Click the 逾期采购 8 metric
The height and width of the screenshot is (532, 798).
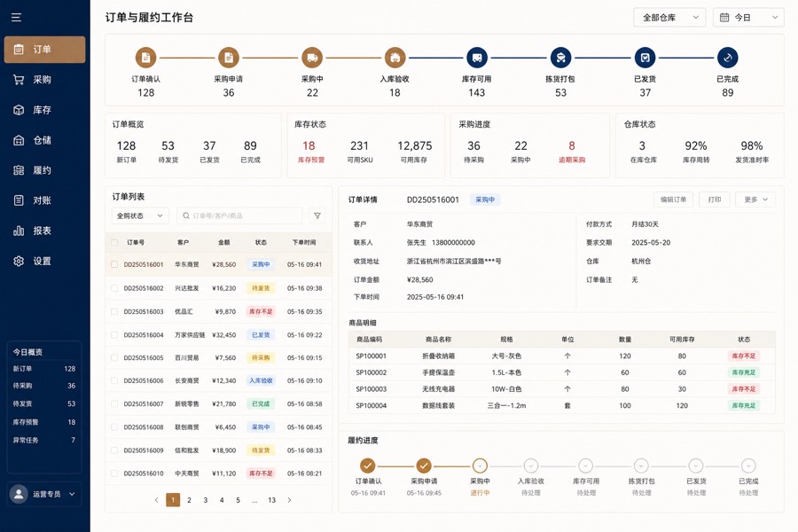pyautogui.click(x=572, y=152)
